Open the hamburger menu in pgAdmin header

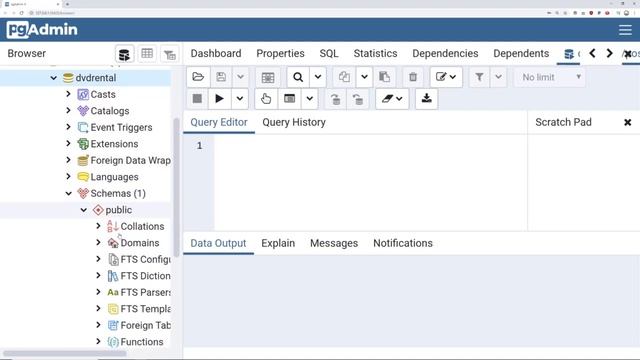click(x=625, y=30)
